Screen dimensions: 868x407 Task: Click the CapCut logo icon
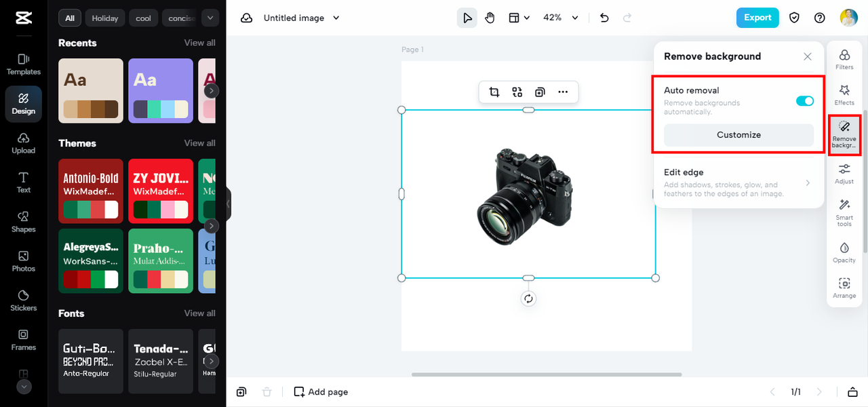tap(24, 18)
